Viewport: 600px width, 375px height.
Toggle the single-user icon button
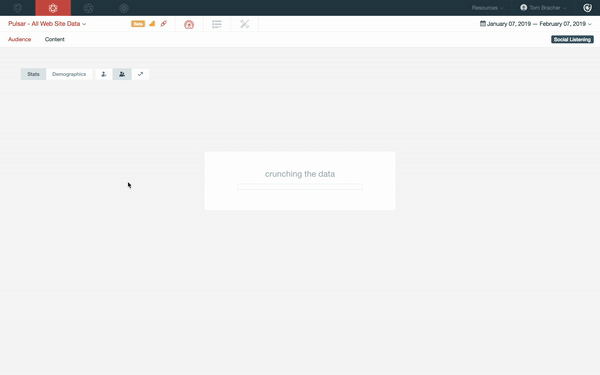click(104, 74)
